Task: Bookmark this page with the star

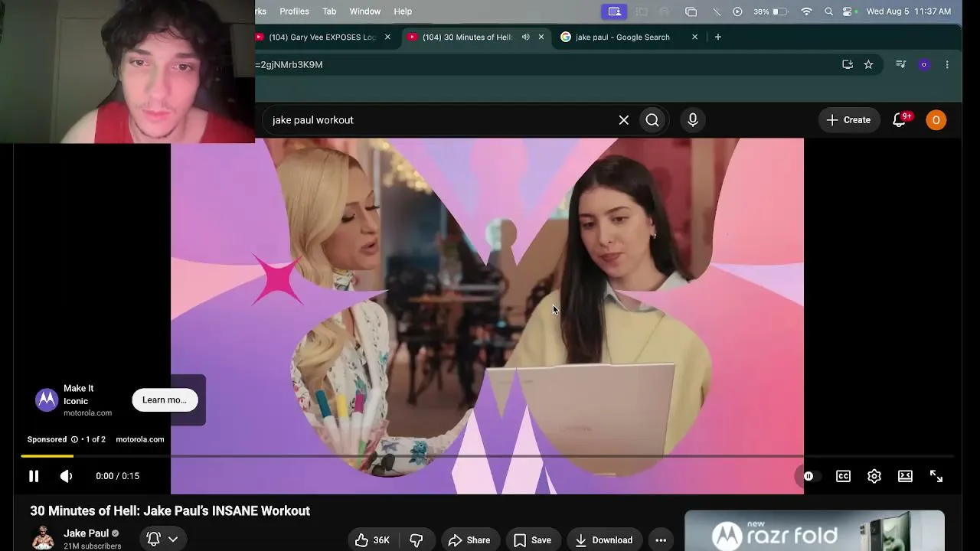Action: click(x=868, y=65)
